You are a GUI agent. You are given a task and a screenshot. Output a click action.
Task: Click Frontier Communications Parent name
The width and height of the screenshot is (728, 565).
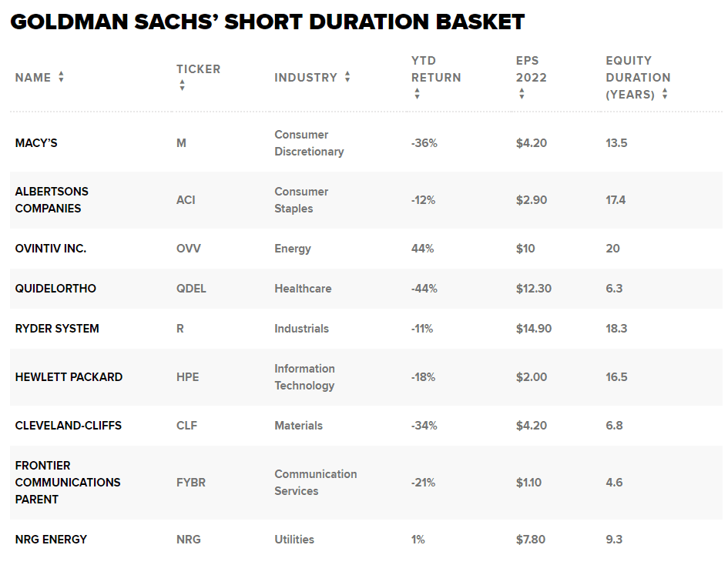tap(68, 483)
